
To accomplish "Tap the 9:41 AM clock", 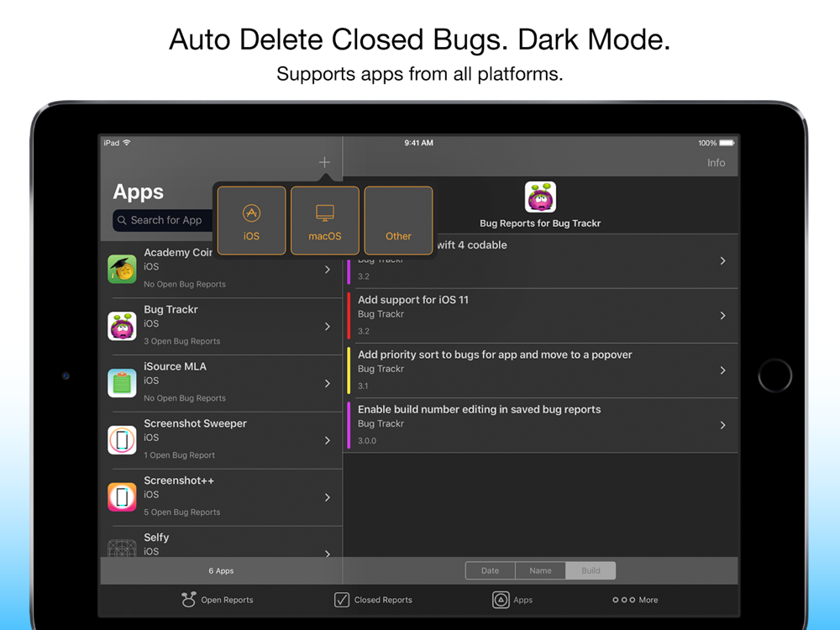I will pos(419,143).
